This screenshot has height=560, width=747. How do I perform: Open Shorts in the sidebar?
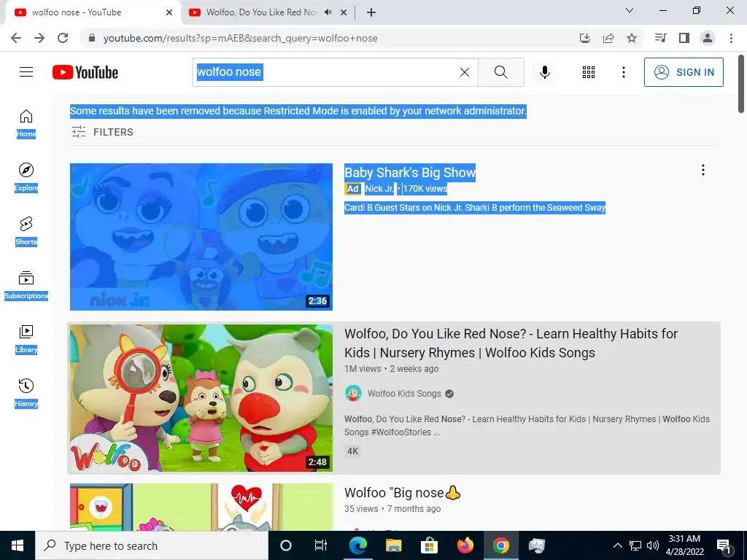click(x=26, y=231)
